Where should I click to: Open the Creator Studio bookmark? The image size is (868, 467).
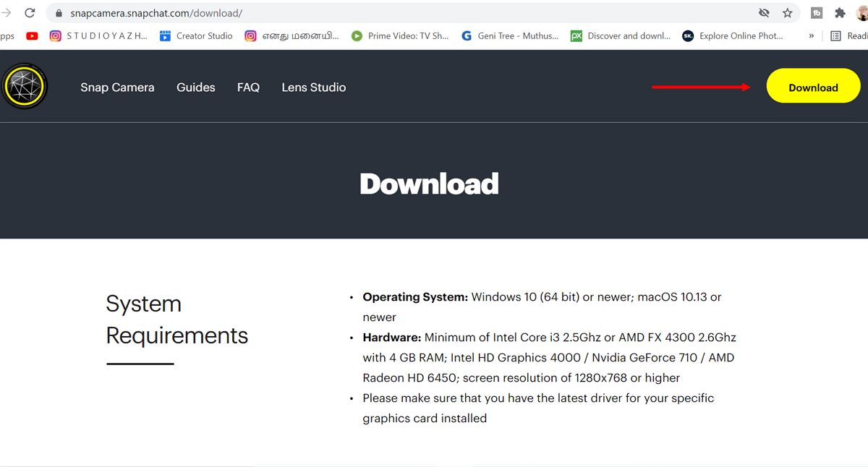click(196, 35)
